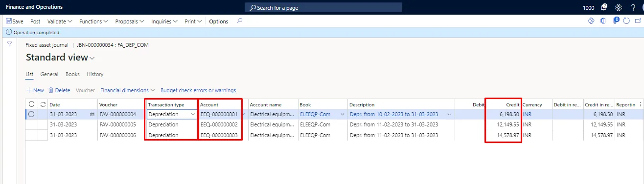Click the grid refresh icon in header row
644x184 pixels.
pos(43,104)
